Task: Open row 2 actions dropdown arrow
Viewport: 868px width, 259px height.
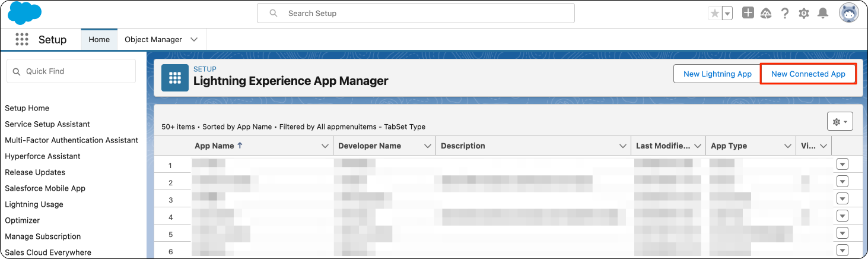Action: click(x=842, y=182)
